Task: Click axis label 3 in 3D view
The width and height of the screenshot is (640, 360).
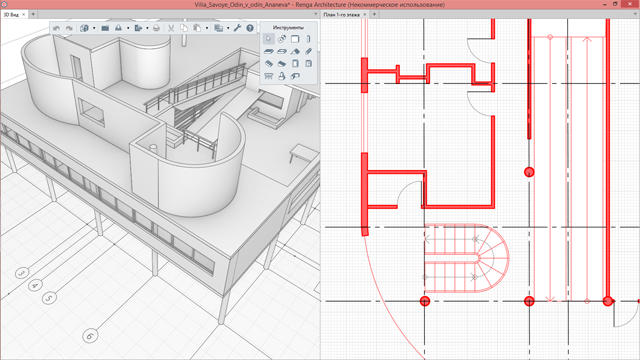Action: 22,273
